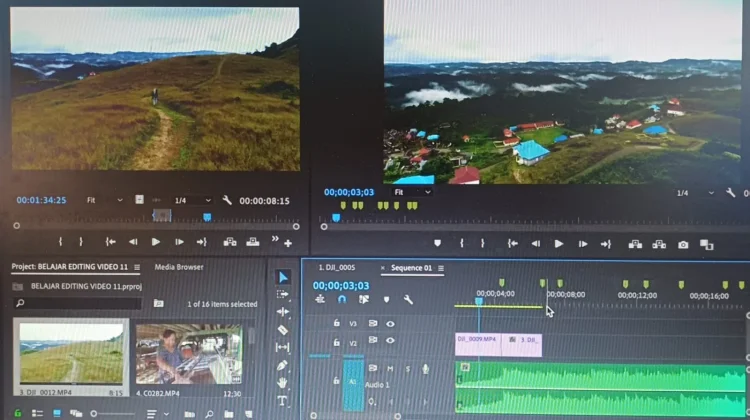Viewport: 750px width, 420px height.
Task: Open Program monitor settings wrench
Action: pos(730,193)
